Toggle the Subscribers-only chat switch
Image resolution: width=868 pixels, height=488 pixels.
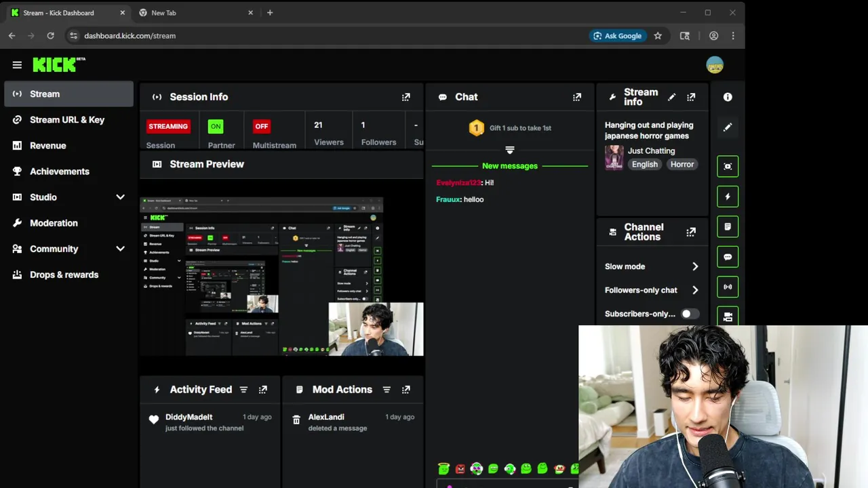pos(690,314)
